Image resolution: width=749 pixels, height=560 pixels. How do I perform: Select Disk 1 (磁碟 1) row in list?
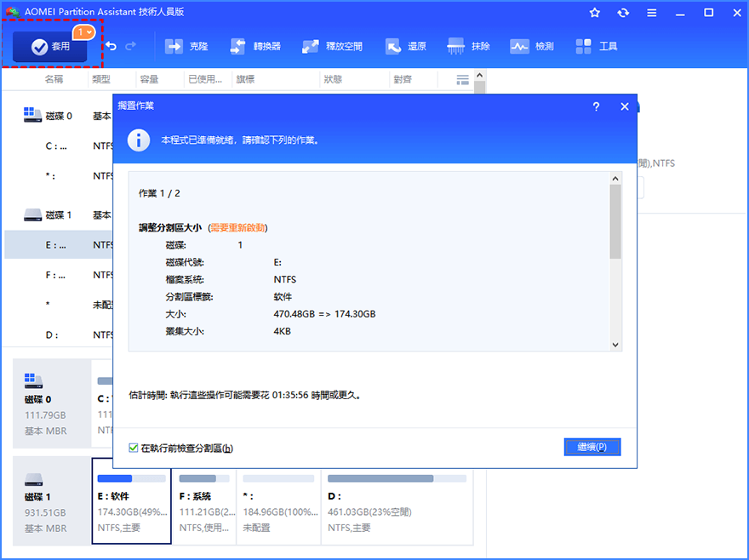coord(59,214)
